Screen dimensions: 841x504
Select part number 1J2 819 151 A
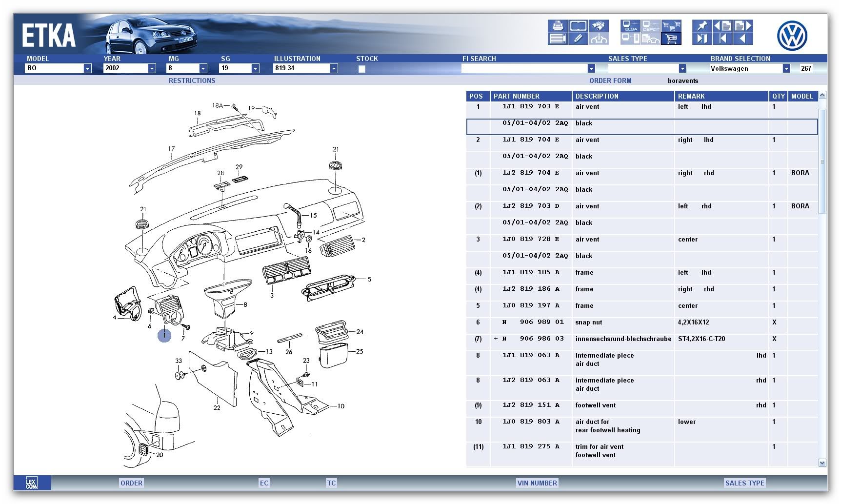point(531,405)
